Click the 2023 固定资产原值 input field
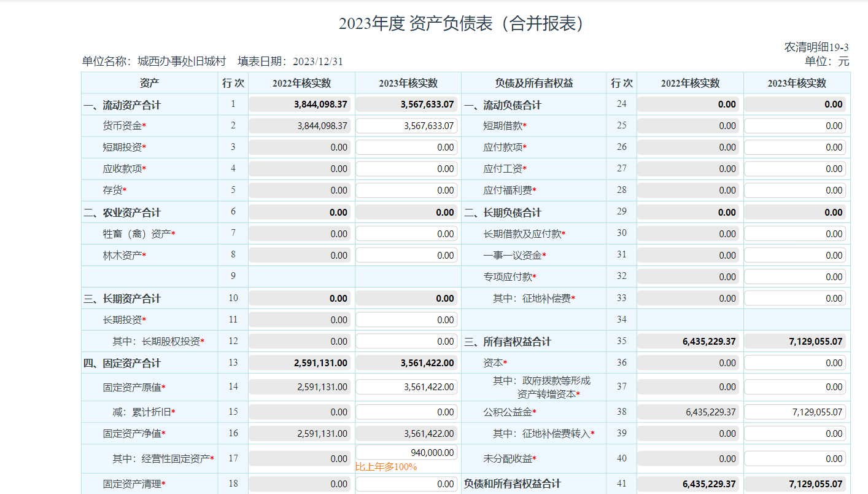 click(x=406, y=387)
